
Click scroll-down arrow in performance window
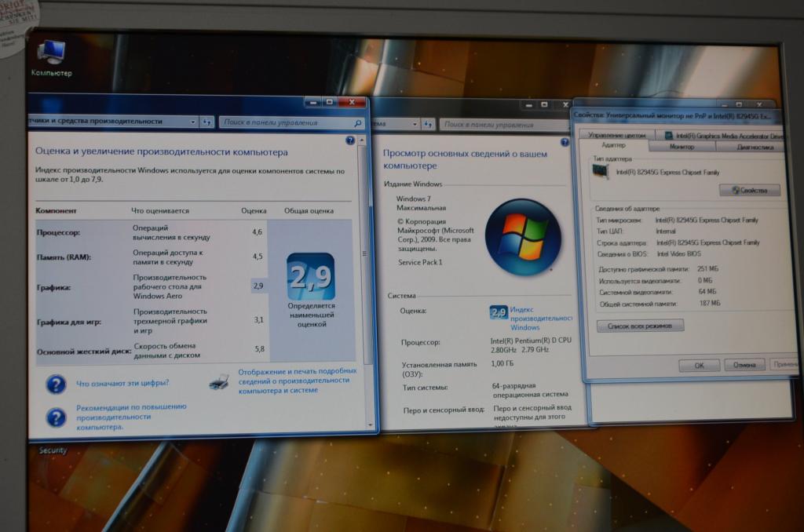point(370,425)
